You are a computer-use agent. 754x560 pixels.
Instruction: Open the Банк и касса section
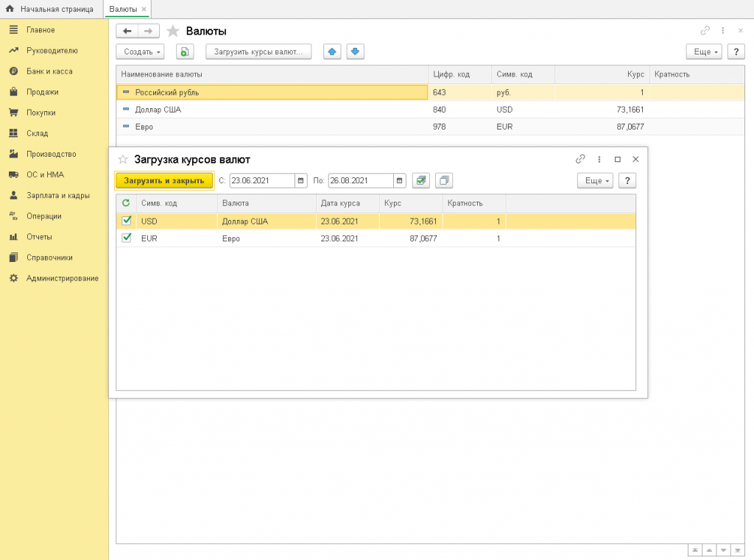(x=49, y=71)
